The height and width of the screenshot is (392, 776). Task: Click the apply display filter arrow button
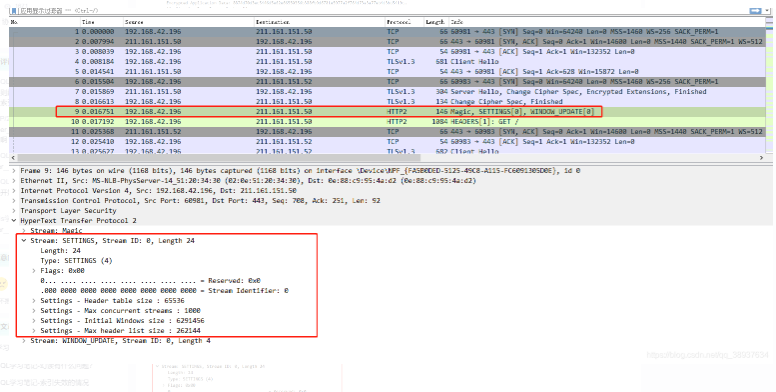755,10
